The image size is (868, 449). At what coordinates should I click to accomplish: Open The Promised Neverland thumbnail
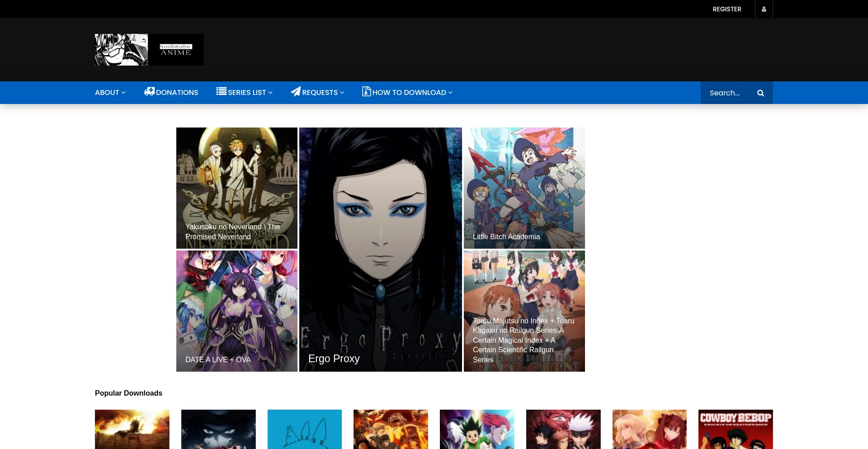click(x=236, y=188)
